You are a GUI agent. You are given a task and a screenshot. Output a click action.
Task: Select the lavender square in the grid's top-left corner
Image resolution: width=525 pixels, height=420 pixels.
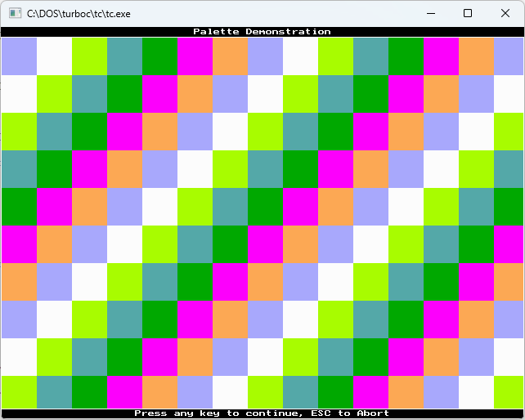coord(19,56)
